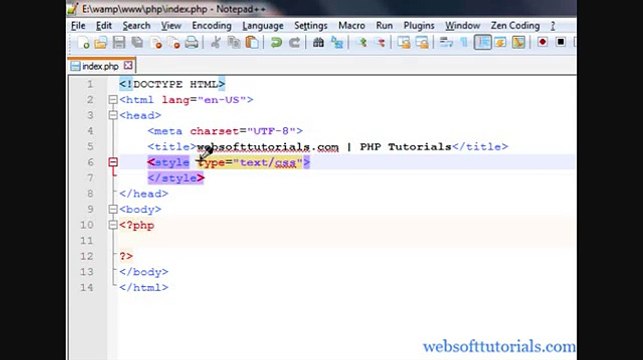Open the Search menu
Screen dimensions: 643x360
pos(137,26)
